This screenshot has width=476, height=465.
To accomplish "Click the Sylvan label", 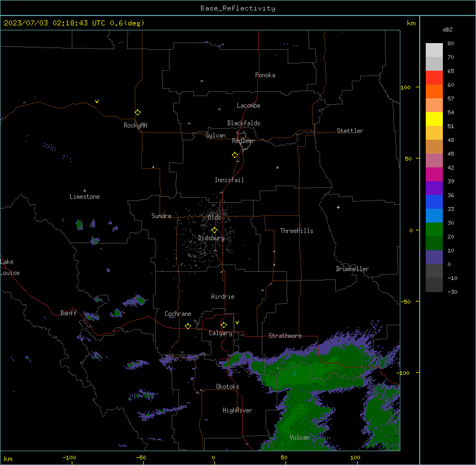I will tap(215, 135).
